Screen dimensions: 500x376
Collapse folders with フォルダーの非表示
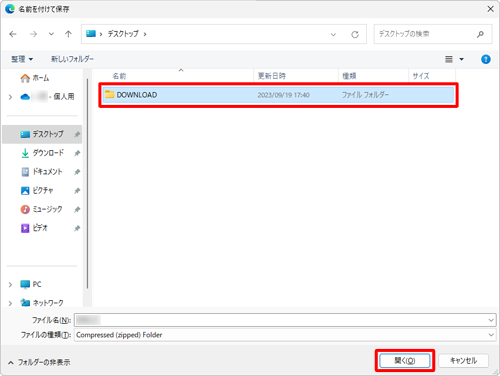(x=39, y=362)
